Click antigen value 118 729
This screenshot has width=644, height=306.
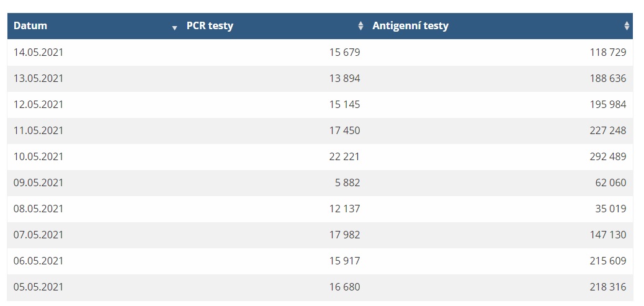608,52
